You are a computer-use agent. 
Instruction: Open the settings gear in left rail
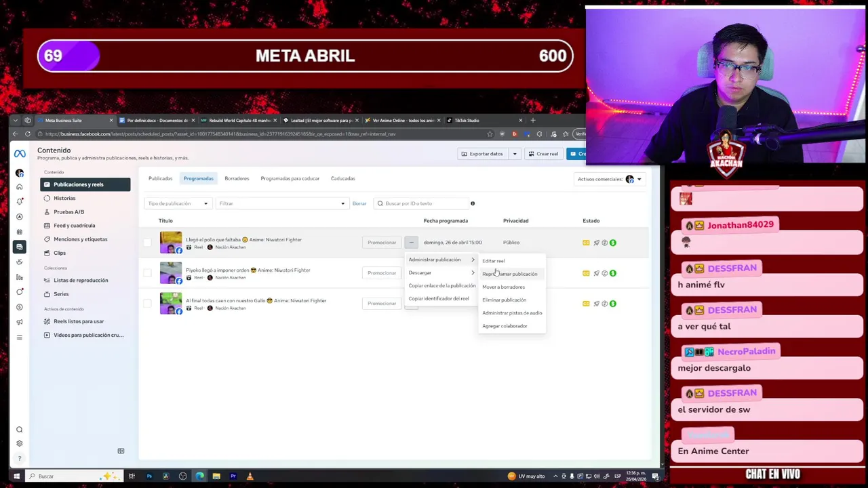[20, 444]
